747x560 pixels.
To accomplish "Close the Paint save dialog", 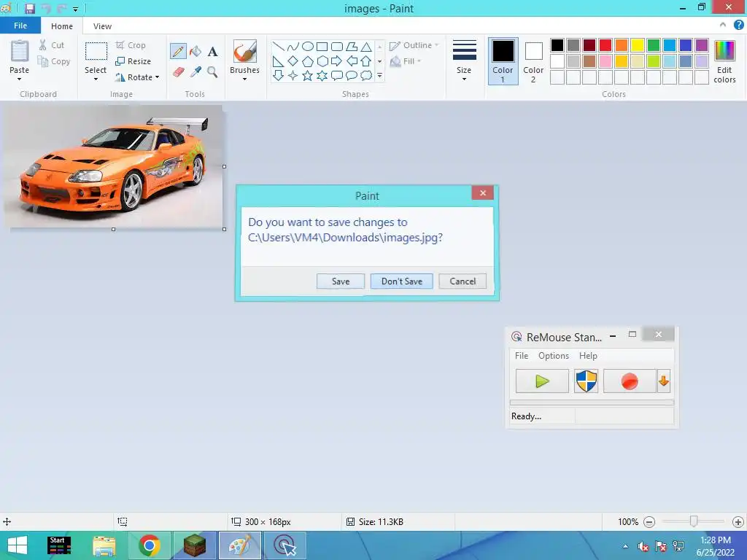I will coord(483,192).
